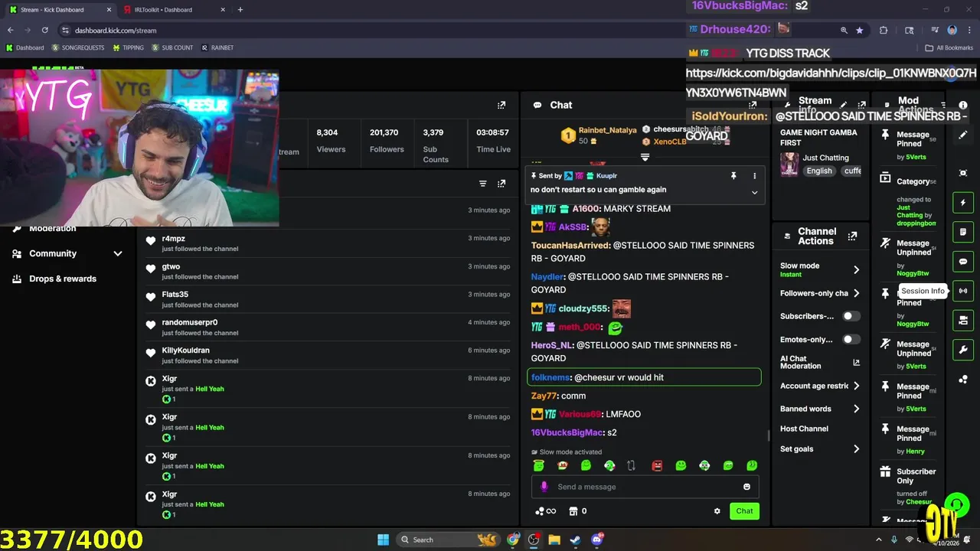Open pinned message three-dot options
The image size is (980, 551).
(x=754, y=176)
